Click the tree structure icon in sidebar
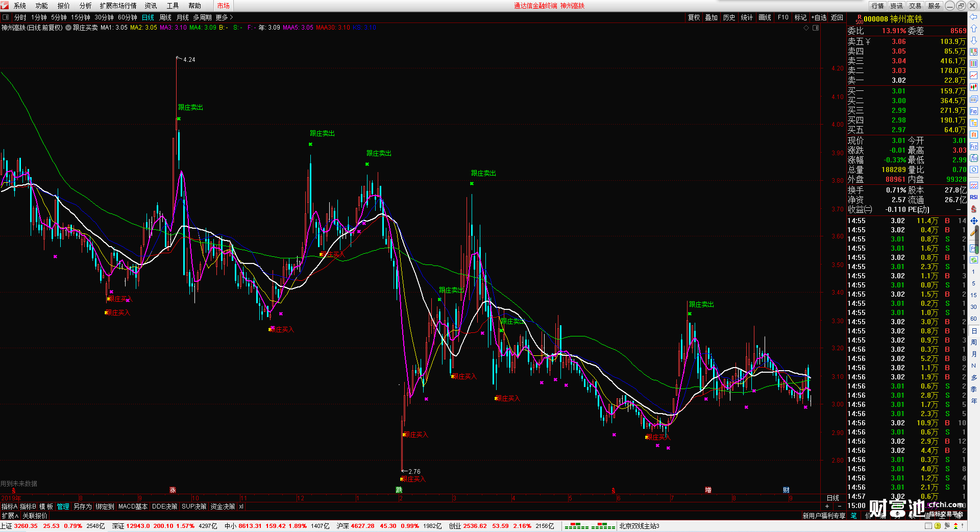Image resolution: width=980 pixels, height=532 pixels. (x=974, y=123)
